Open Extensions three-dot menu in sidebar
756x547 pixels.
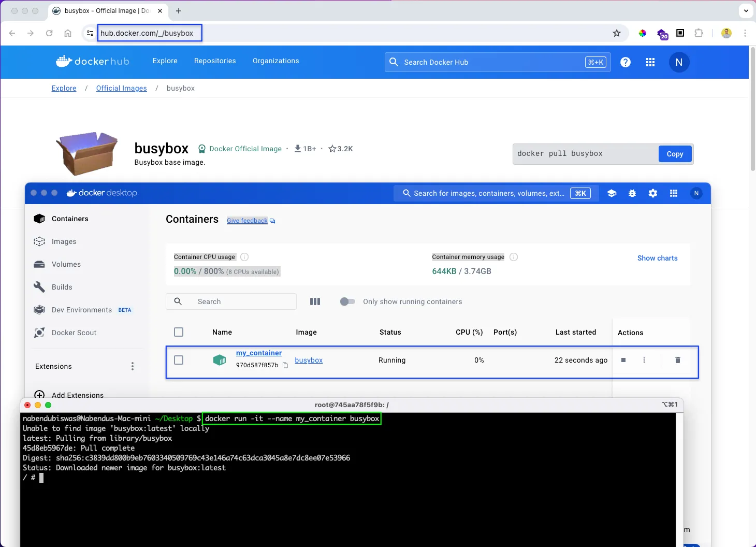[133, 366]
